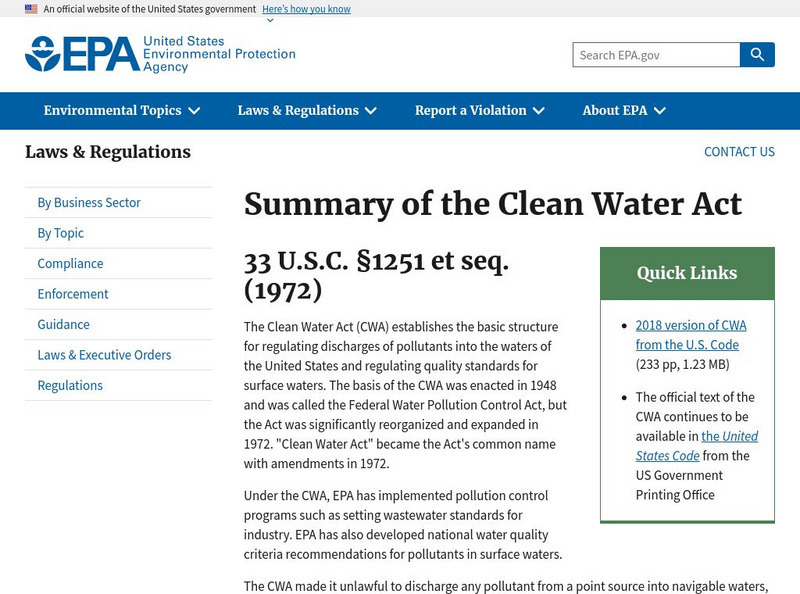The image size is (800, 594).
Task: Go to Enforcement in sidebar
Action: pyautogui.click(x=73, y=294)
